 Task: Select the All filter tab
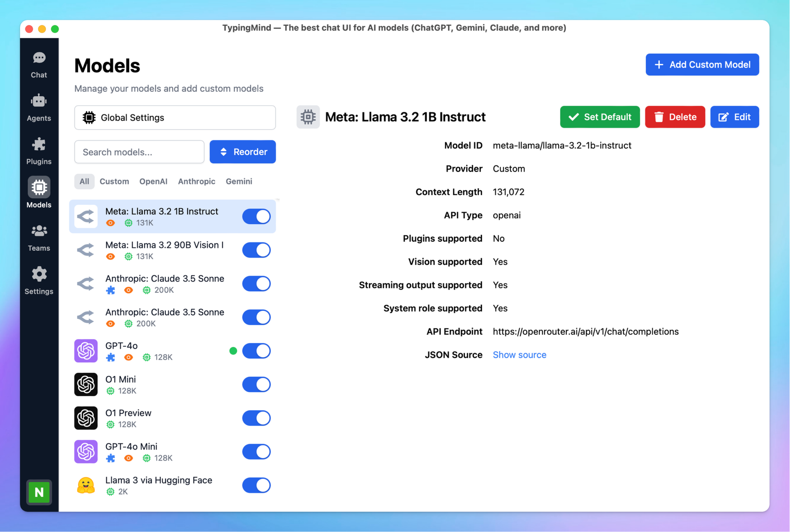click(x=84, y=181)
